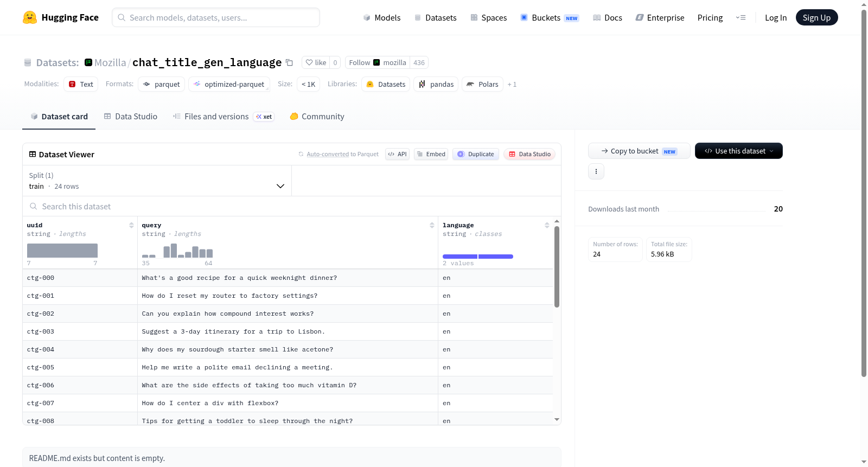This screenshot has height=467, width=868.
Task: Copy dataset name with the copy icon
Action: pos(290,63)
